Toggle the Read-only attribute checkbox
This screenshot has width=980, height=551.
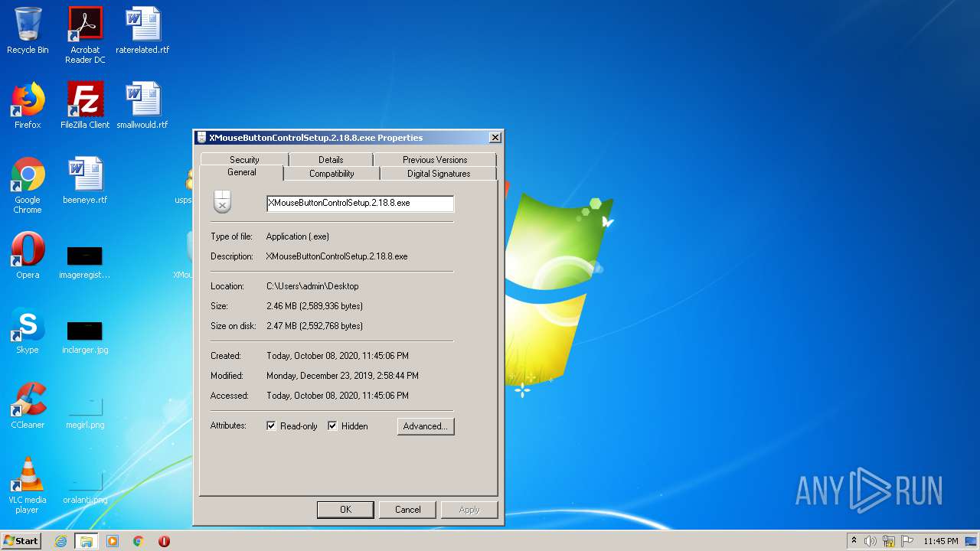click(271, 426)
